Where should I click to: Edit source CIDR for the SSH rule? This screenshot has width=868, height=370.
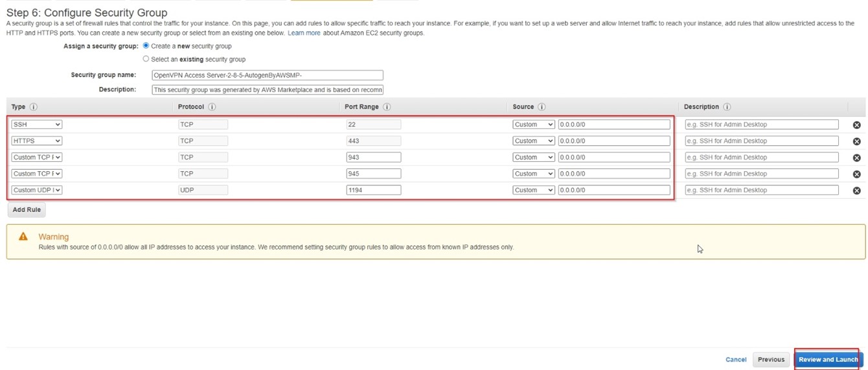pos(614,124)
